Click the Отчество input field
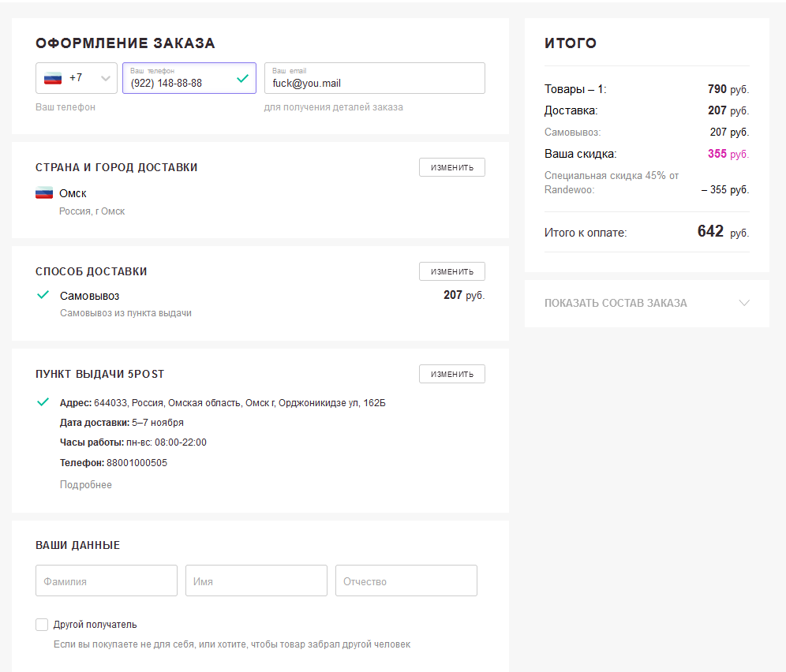 (406, 581)
